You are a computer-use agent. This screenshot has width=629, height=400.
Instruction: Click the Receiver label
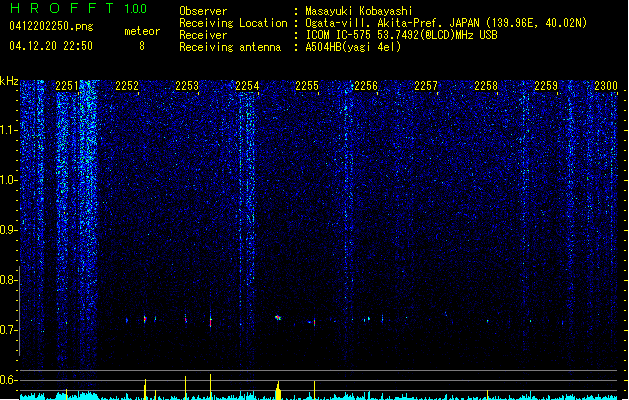(x=203, y=35)
